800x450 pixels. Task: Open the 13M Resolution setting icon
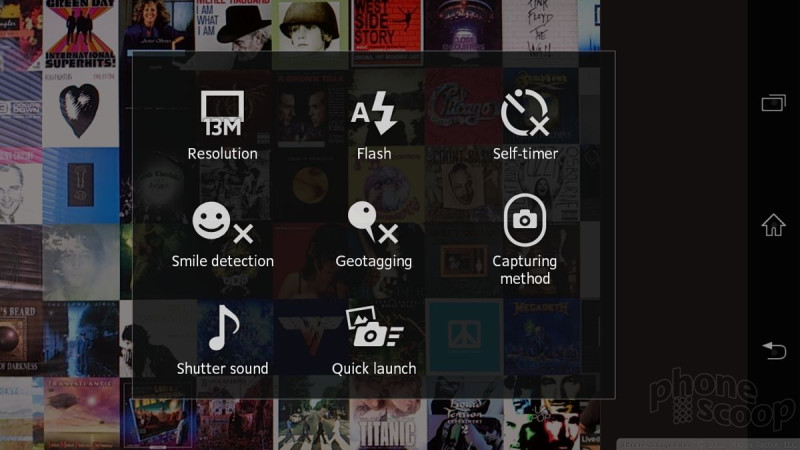coord(222,113)
